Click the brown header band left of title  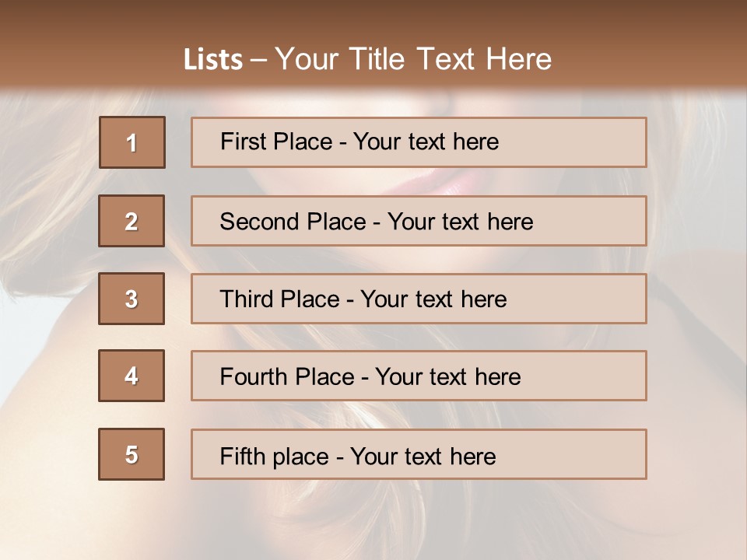coord(86,54)
